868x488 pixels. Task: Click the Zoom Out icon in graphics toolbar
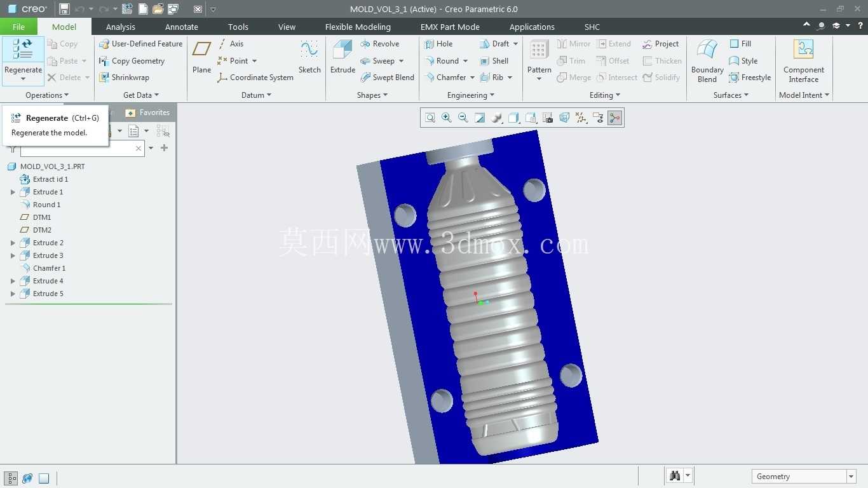point(463,118)
